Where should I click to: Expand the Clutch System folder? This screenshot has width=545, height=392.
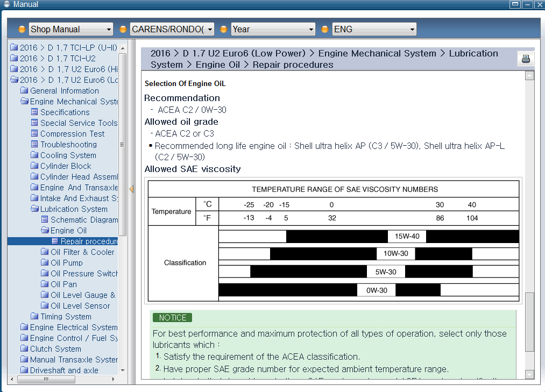tap(51, 350)
